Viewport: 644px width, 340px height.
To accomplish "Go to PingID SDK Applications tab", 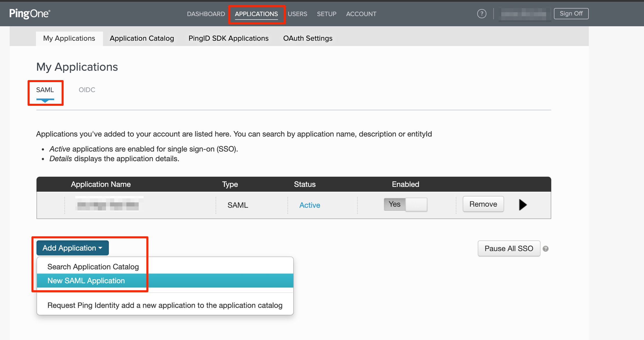I will (228, 38).
